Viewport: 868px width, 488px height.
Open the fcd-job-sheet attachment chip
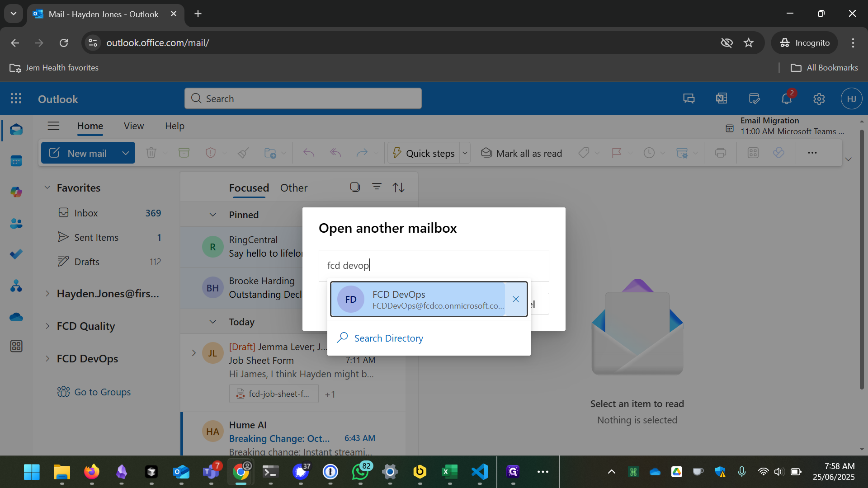point(274,394)
